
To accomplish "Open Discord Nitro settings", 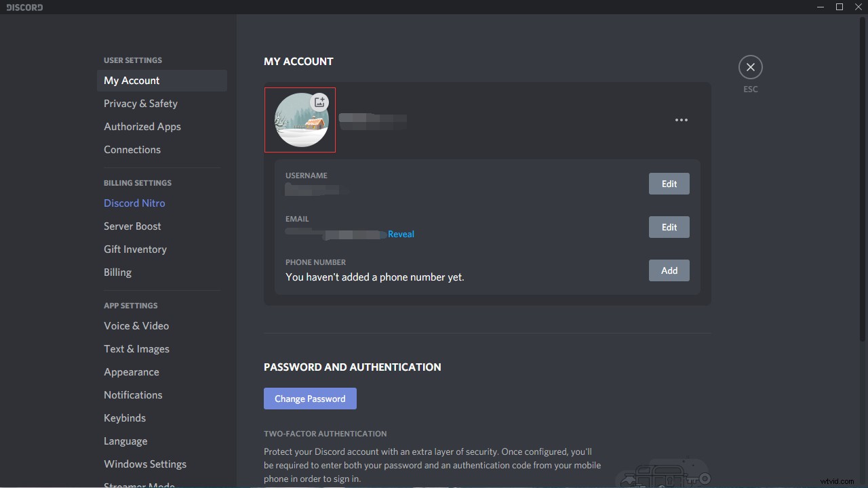I will click(x=134, y=203).
